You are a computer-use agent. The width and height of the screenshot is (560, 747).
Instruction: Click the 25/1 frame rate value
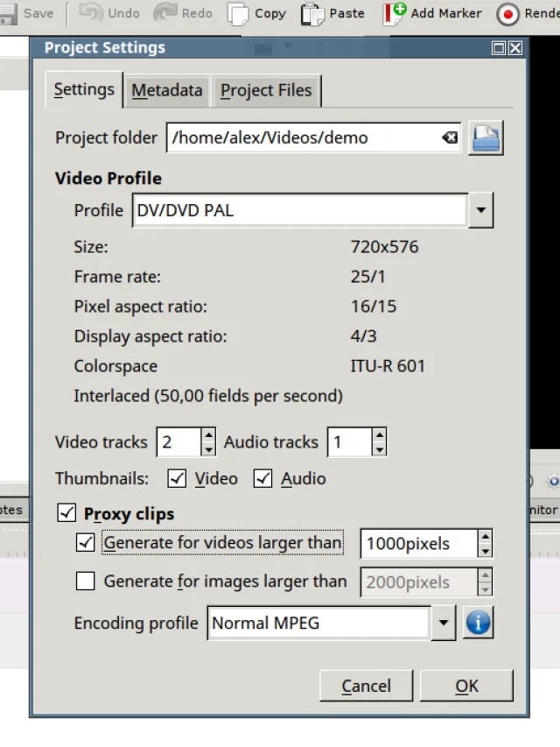click(x=367, y=277)
